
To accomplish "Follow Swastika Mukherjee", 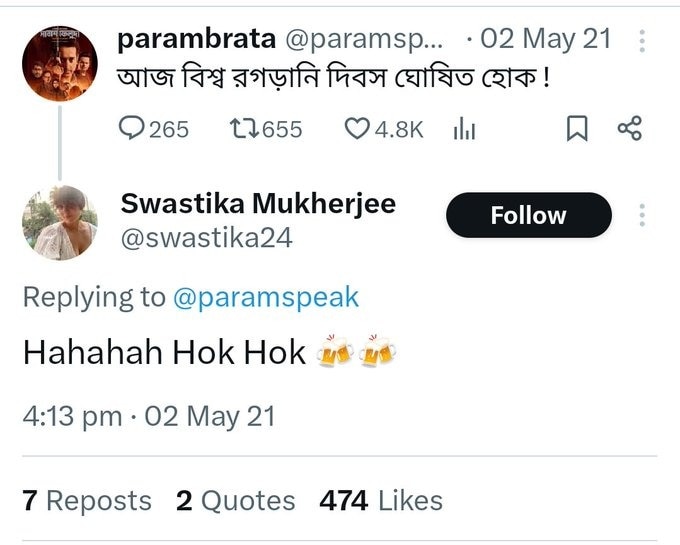I will 529,215.
